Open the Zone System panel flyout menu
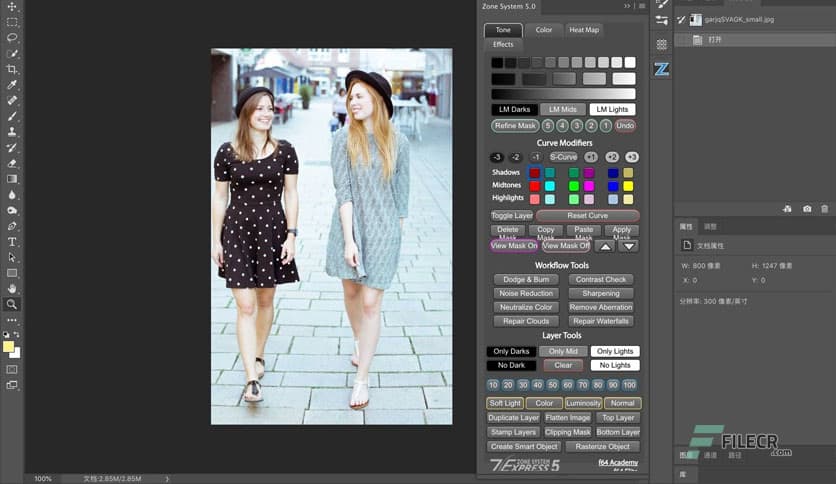The height and width of the screenshot is (484, 836). pos(642,6)
